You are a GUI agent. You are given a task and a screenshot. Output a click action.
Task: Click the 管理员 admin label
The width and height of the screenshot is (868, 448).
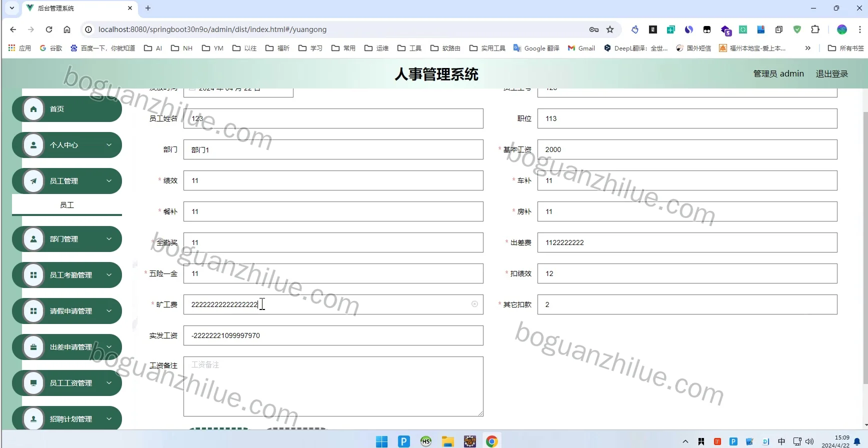(778, 73)
